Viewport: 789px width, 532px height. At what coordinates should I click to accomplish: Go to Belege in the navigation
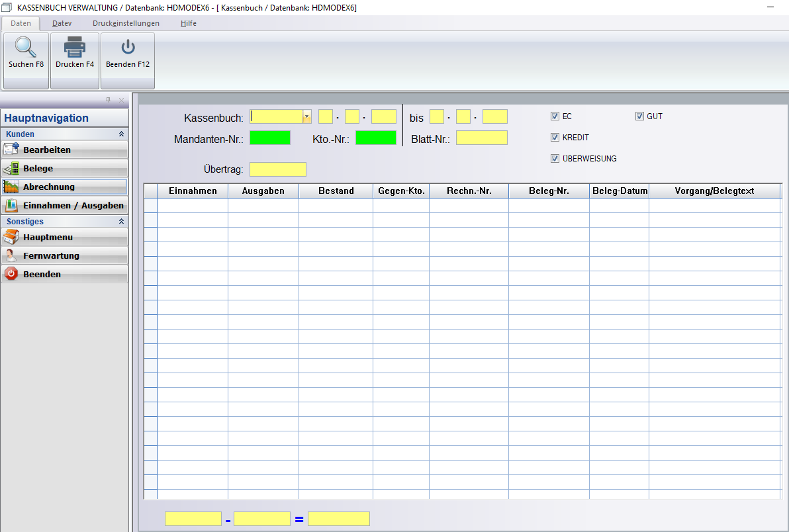tap(64, 168)
